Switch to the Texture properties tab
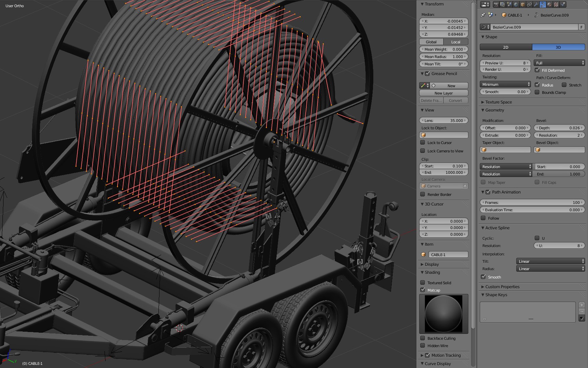The width and height of the screenshot is (588, 368). tap(556, 4)
